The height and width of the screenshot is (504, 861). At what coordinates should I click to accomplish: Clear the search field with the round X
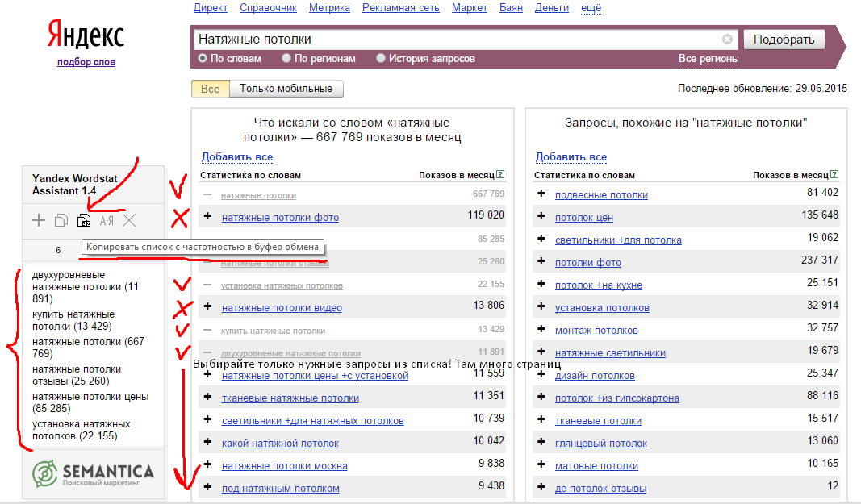coord(727,39)
